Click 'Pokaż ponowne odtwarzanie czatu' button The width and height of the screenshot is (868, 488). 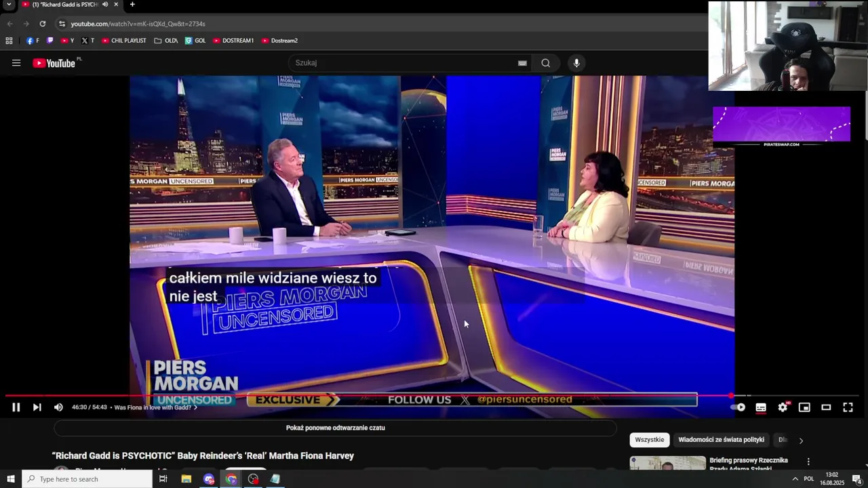click(336, 428)
